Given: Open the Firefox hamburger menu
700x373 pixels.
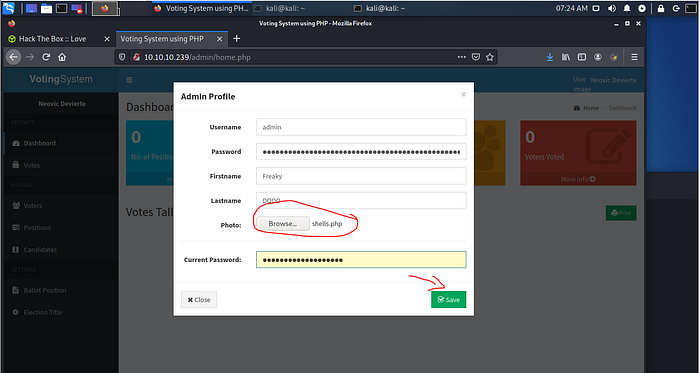Looking at the screenshot, I should tap(634, 57).
